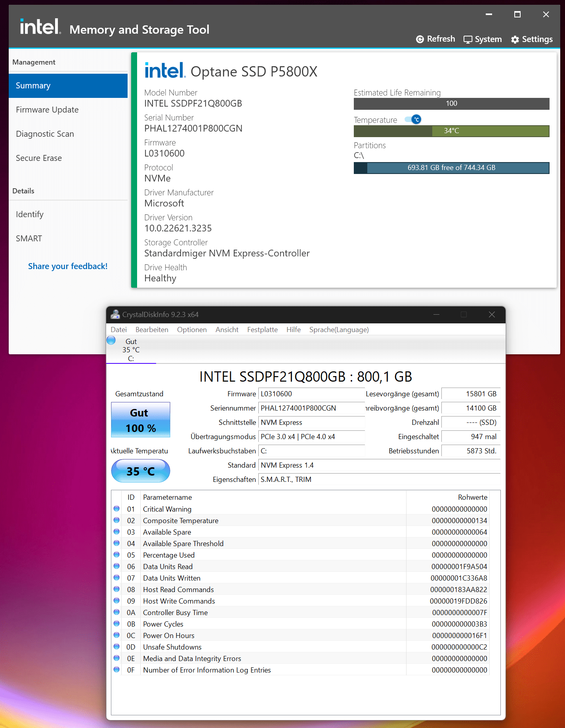Click status orb of Percentage Used row
The height and width of the screenshot is (728, 565).
point(116,554)
